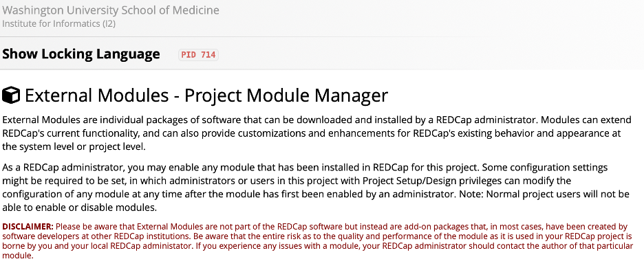Click the words External Modules in the main heading
Viewport: 644px width, 268px height.
(97, 96)
